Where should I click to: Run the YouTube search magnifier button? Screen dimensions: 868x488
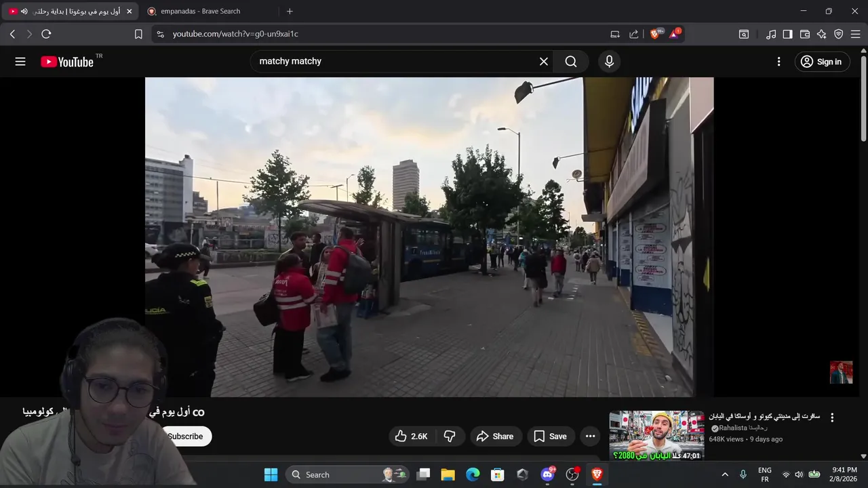click(571, 62)
